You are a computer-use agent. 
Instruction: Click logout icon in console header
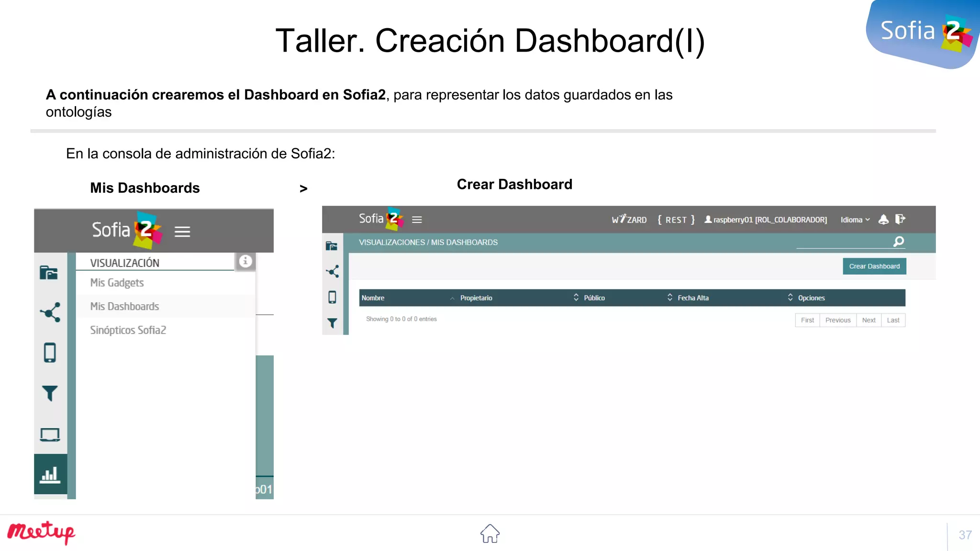coord(900,219)
